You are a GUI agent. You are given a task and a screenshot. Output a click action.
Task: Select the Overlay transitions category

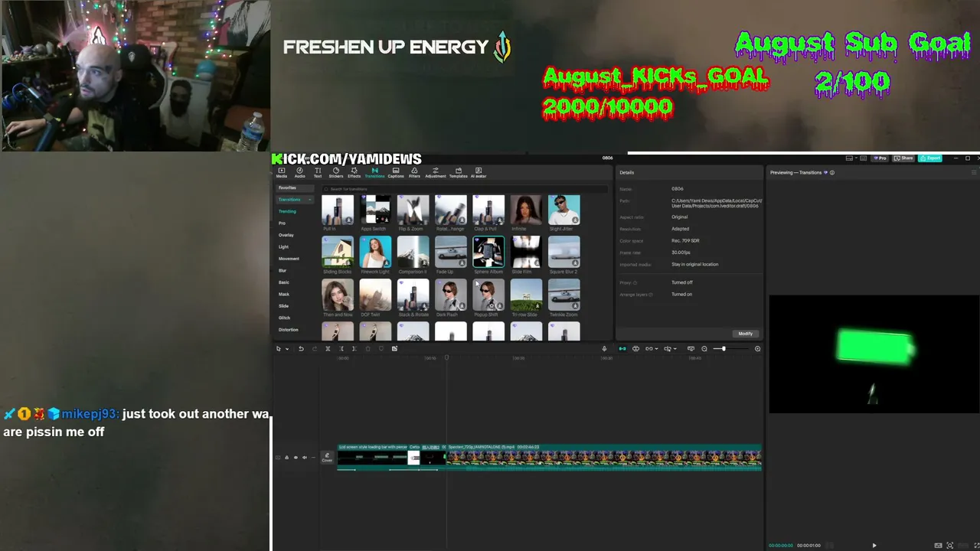click(286, 235)
